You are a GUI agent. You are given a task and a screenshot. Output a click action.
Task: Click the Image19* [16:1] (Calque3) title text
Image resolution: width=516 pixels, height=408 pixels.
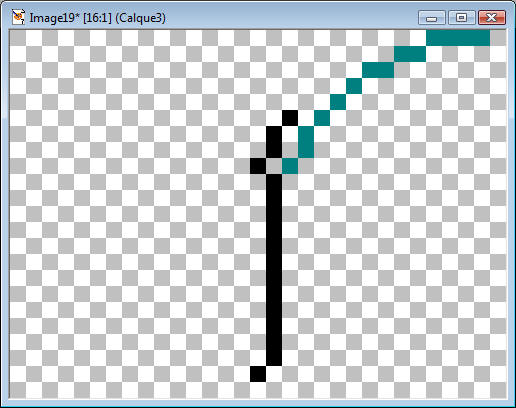[97, 18]
